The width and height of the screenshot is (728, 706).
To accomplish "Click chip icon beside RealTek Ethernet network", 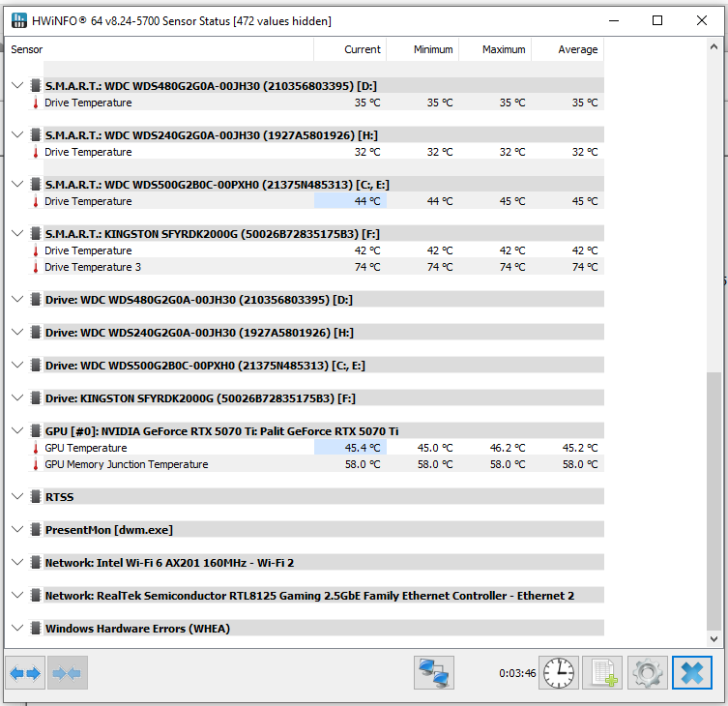I will (x=35, y=596).
